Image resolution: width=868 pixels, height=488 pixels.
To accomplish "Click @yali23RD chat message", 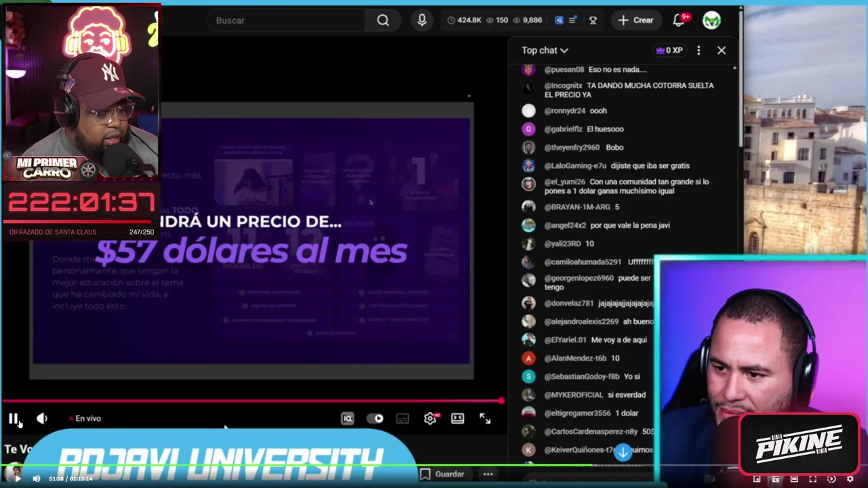I will pos(568,243).
